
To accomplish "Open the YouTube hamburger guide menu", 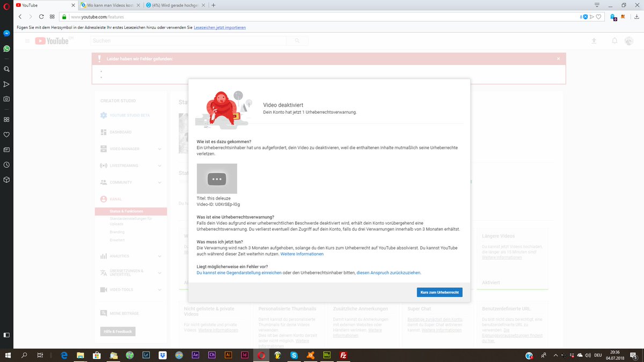I will 27,41.
